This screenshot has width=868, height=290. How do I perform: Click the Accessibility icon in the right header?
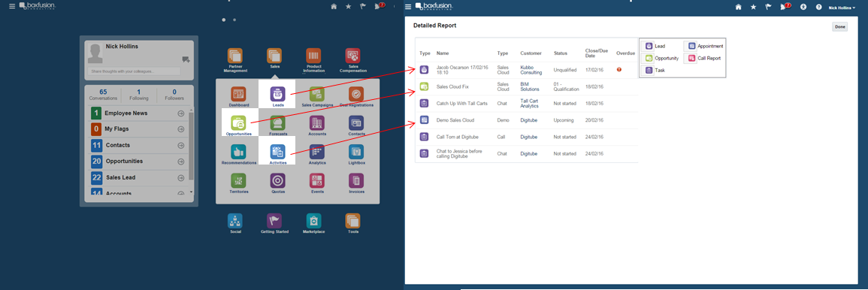tap(803, 7)
